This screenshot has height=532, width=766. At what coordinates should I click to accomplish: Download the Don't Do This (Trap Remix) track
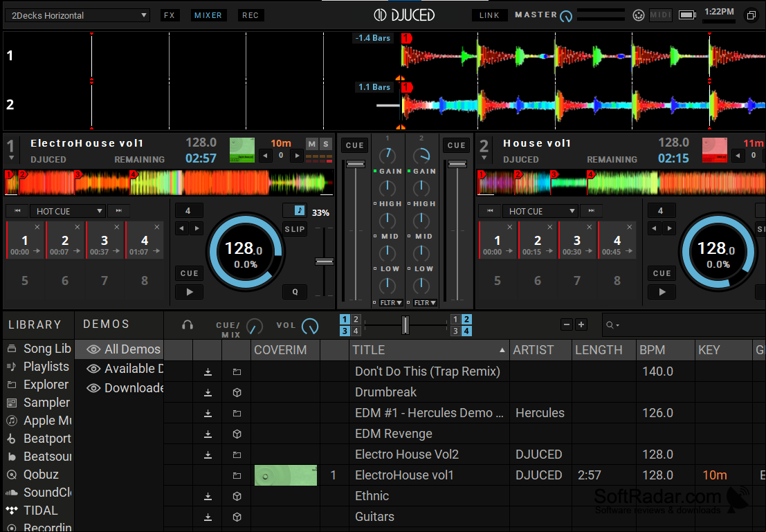(208, 372)
